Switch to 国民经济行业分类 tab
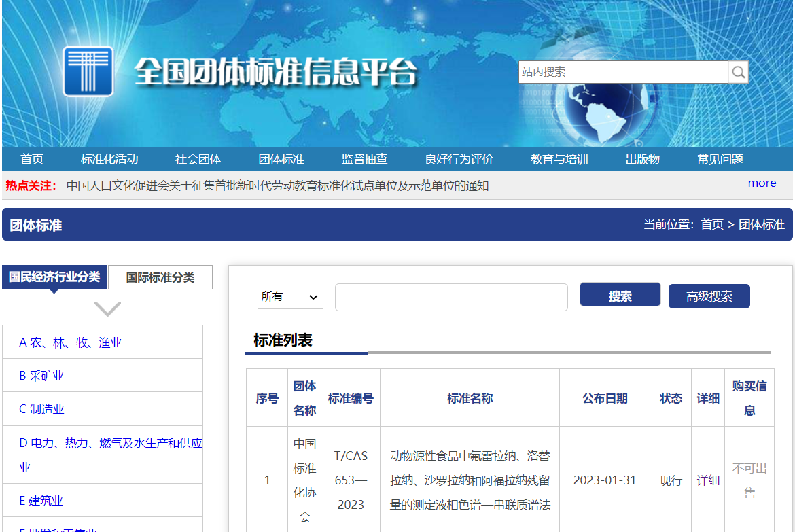795x532 pixels. tap(54, 277)
